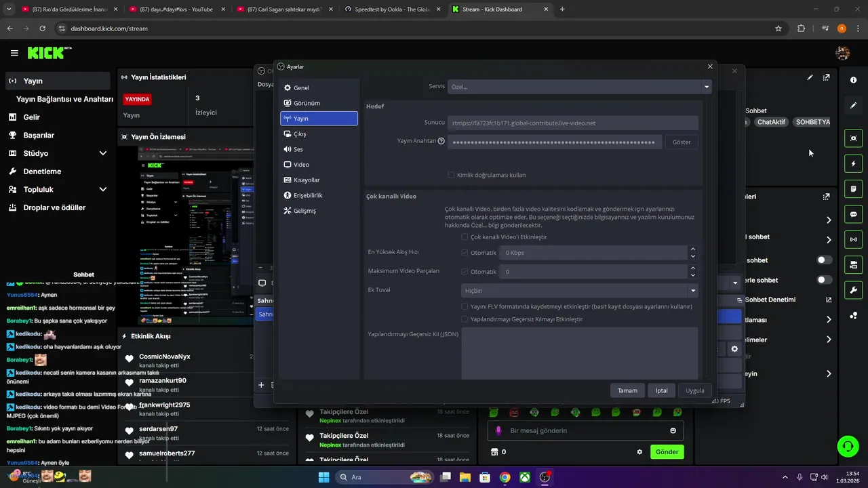Viewport: 868px width, 488px height.
Task: Click emoji picker icon in message box
Action: [x=673, y=430]
